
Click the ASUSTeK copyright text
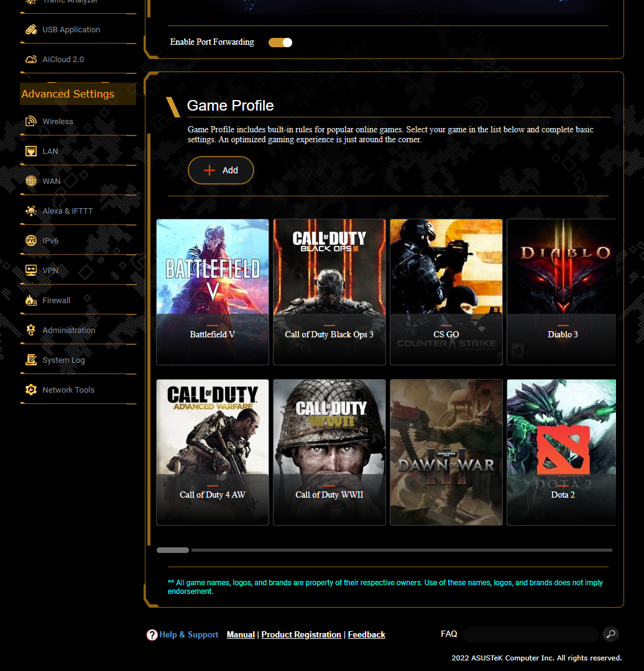536,658
